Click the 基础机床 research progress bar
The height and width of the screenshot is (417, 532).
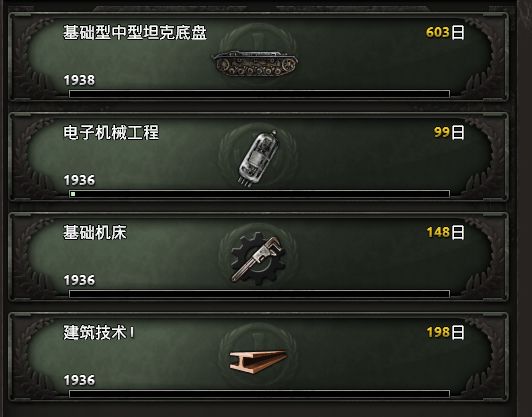[x=260, y=294]
